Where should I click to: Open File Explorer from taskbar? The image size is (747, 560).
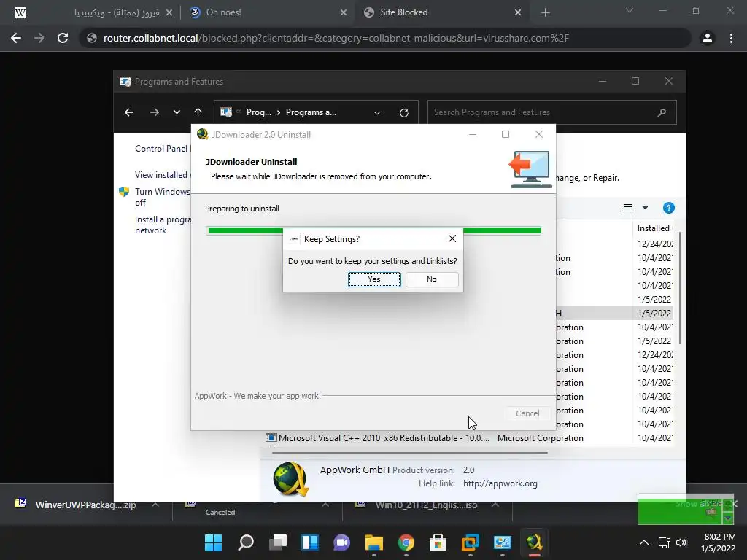374,542
